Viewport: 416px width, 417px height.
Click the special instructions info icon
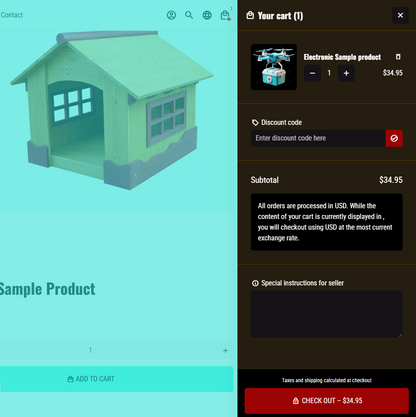[255, 283]
